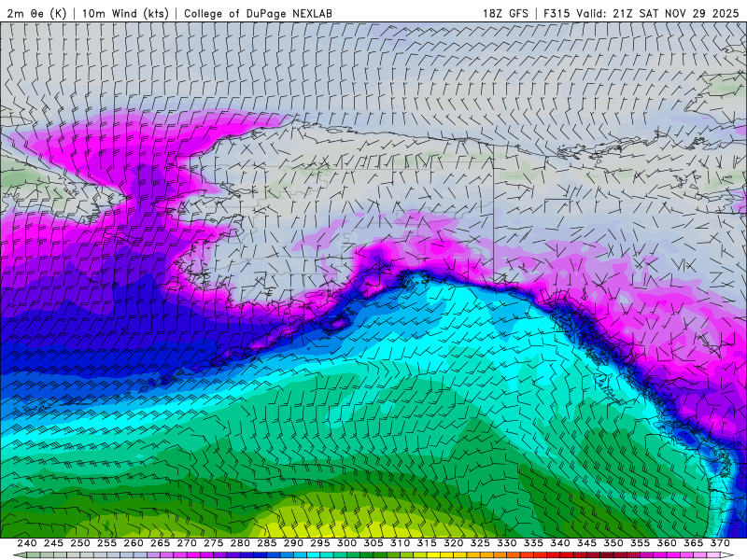Click the 325 scale label
The width and height of the screenshot is (747, 560).
(480, 543)
